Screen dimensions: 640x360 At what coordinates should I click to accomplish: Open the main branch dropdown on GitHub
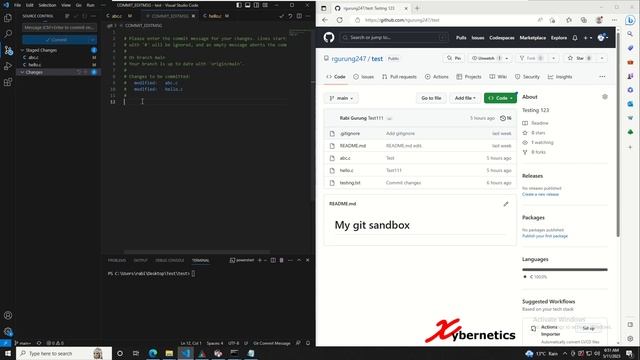coord(341,98)
